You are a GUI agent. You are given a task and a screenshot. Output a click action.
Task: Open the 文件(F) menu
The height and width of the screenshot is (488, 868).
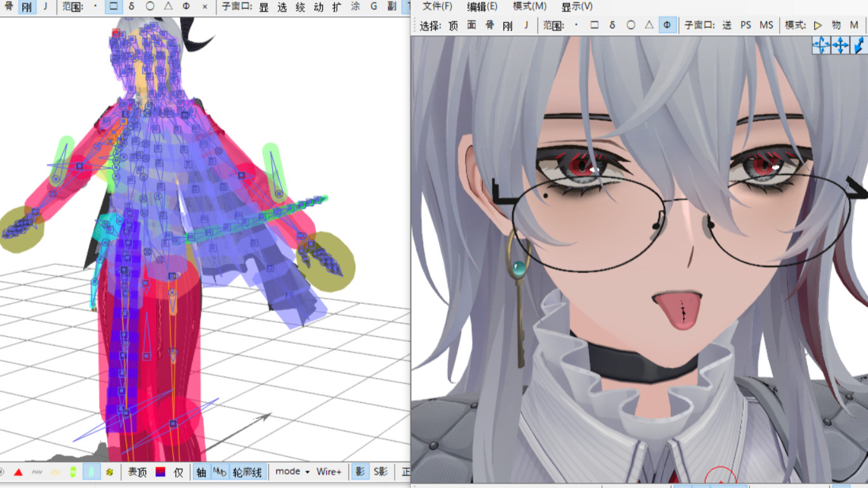(x=437, y=6)
